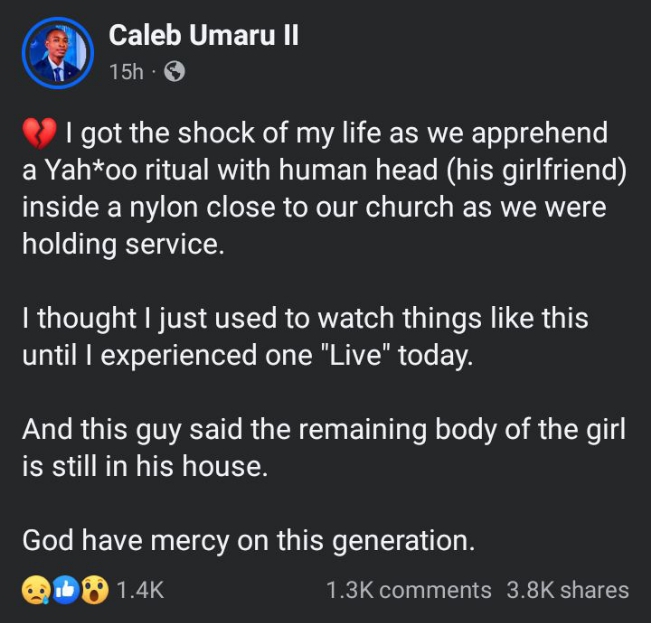Open the 3.8K shares list
651x623 pixels.
coord(567,590)
